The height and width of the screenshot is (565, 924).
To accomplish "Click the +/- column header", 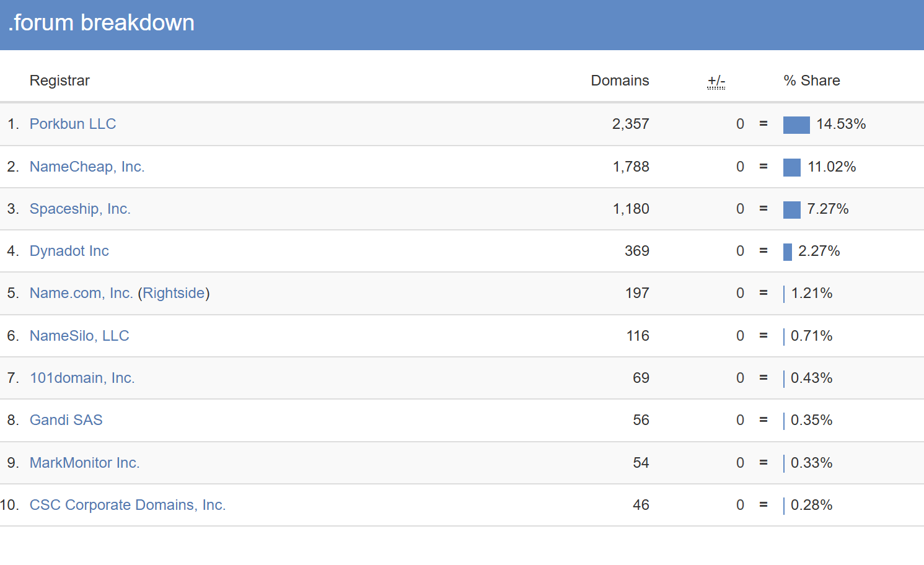I will pyautogui.click(x=716, y=81).
